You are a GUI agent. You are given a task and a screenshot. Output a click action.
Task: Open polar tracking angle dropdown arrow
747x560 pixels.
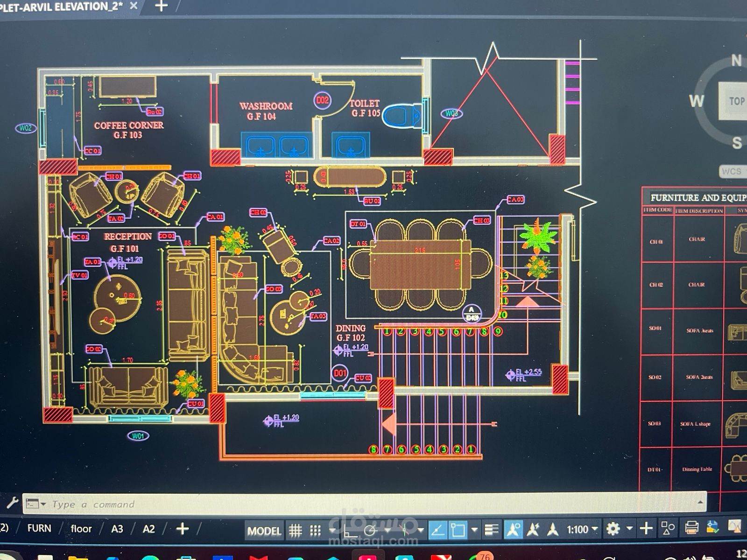388,530
